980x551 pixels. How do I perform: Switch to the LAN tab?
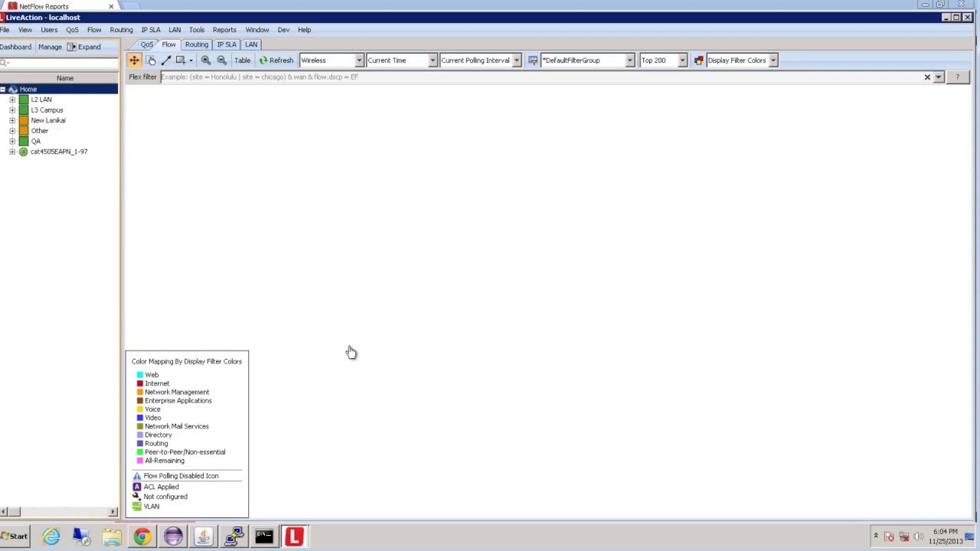[251, 44]
